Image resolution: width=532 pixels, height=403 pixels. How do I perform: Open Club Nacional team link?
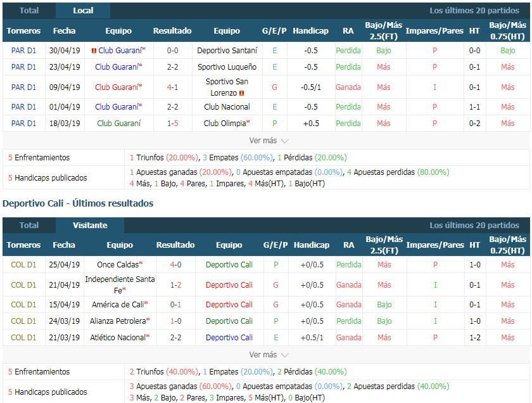[x=227, y=107]
